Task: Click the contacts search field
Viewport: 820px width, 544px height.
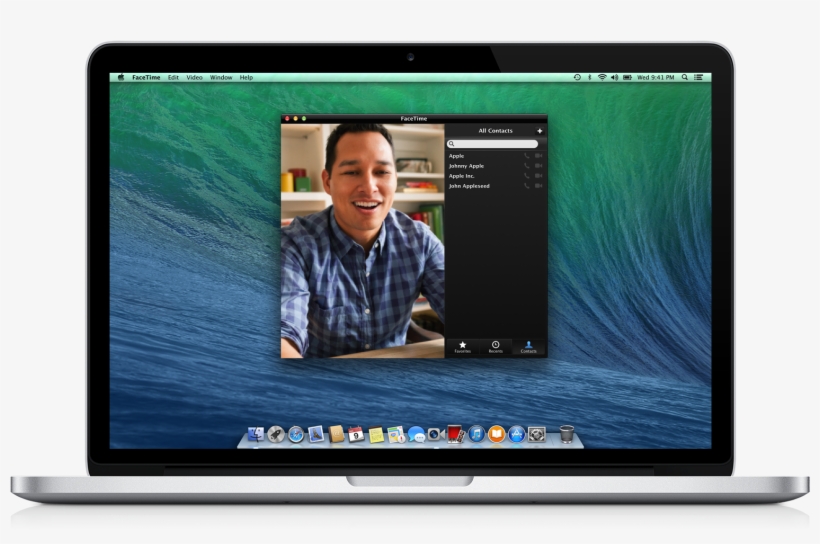Action: 492,144
